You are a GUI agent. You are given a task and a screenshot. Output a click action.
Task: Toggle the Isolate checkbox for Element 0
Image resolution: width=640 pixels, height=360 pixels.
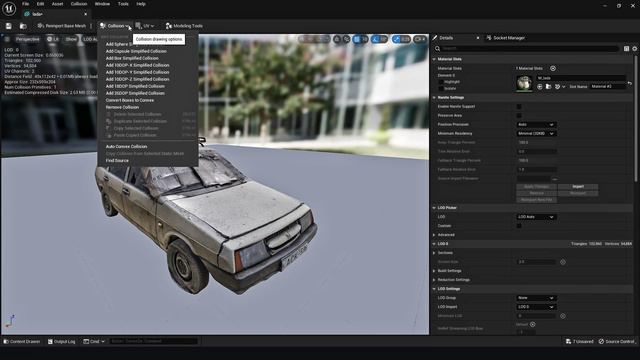pyautogui.click(x=441, y=88)
